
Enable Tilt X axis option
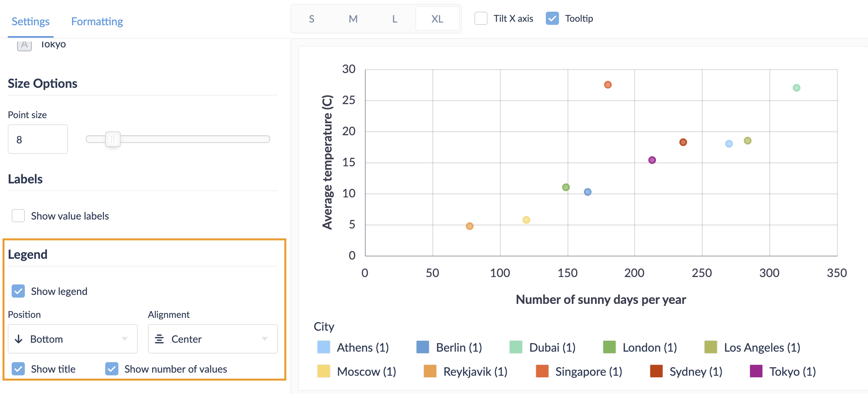[x=481, y=18]
